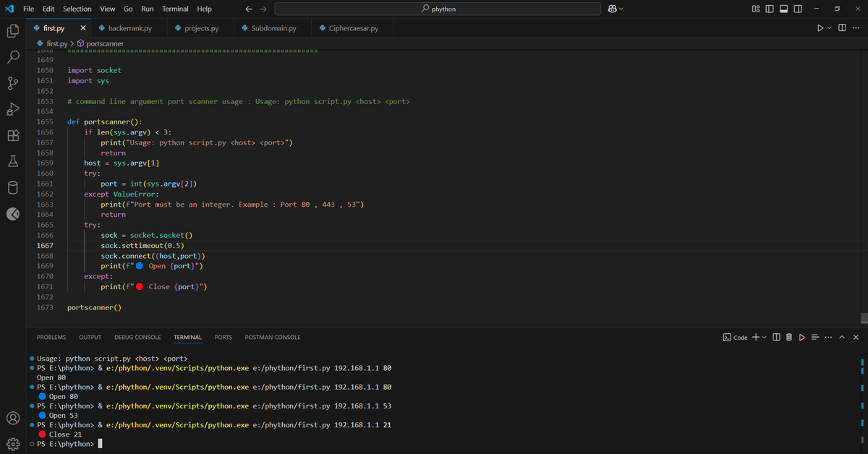Click 'Close 21' terminal output
This screenshot has height=454, width=868.
point(65,434)
